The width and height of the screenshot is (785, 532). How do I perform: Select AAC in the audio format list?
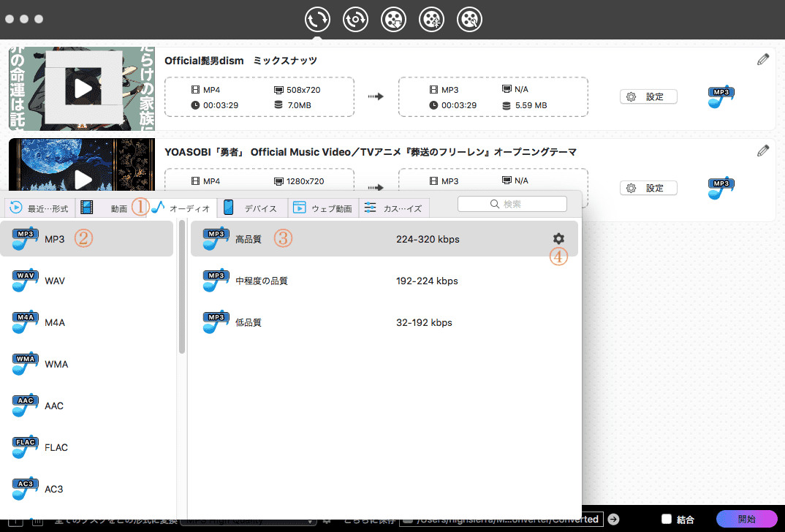[86, 406]
